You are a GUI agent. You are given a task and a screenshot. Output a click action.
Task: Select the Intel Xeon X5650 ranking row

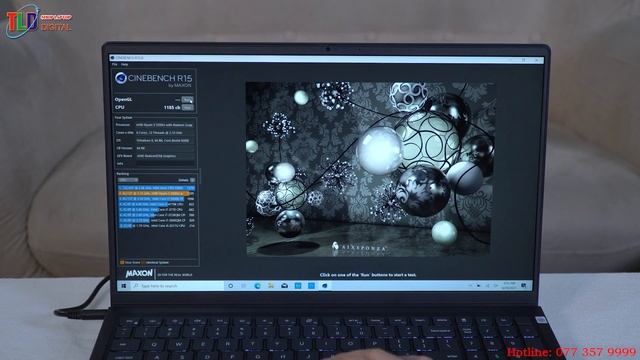(157, 188)
